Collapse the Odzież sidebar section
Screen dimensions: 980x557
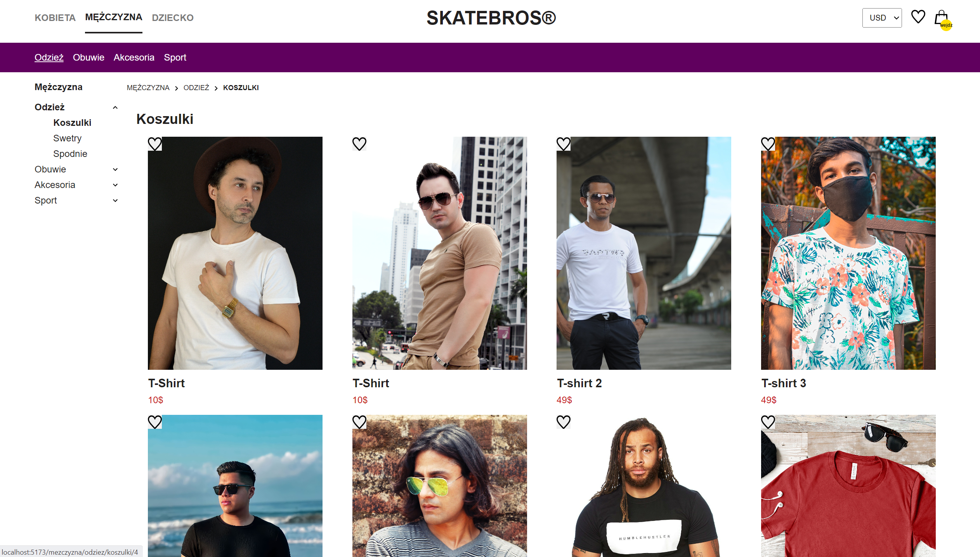coord(115,107)
